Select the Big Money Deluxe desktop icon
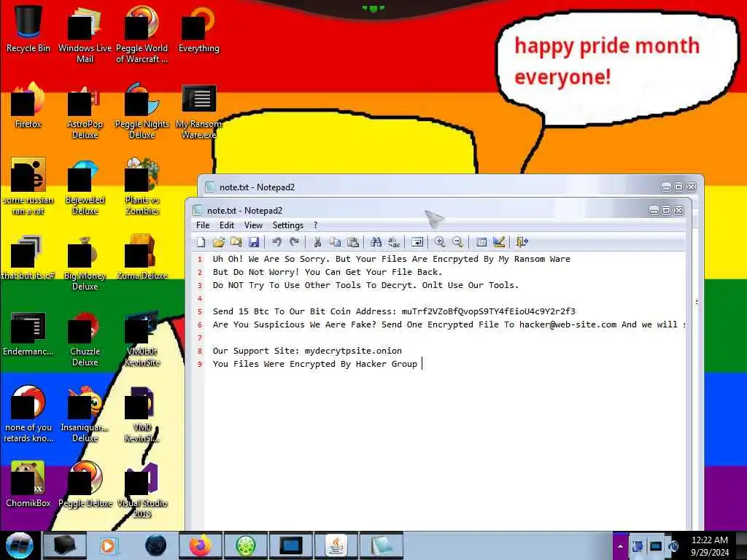 click(85, 262)
